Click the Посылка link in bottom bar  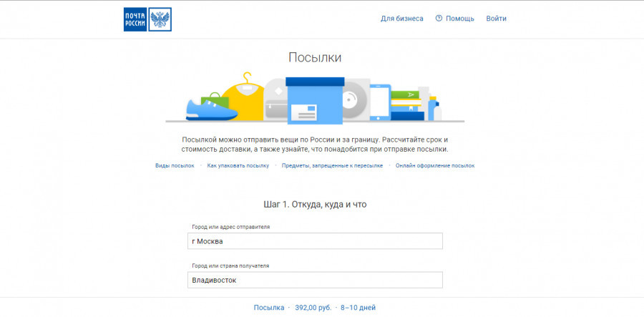click(x=269, y=308)
